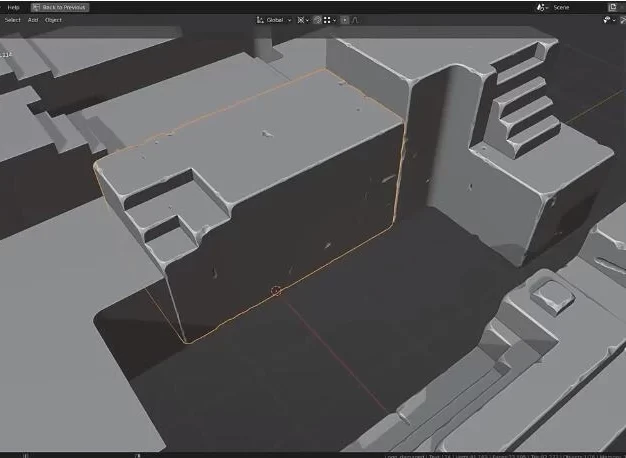Click the Back to Previous button
The width and height of the screenshot is (626, 458).
[x=60, y=7]
